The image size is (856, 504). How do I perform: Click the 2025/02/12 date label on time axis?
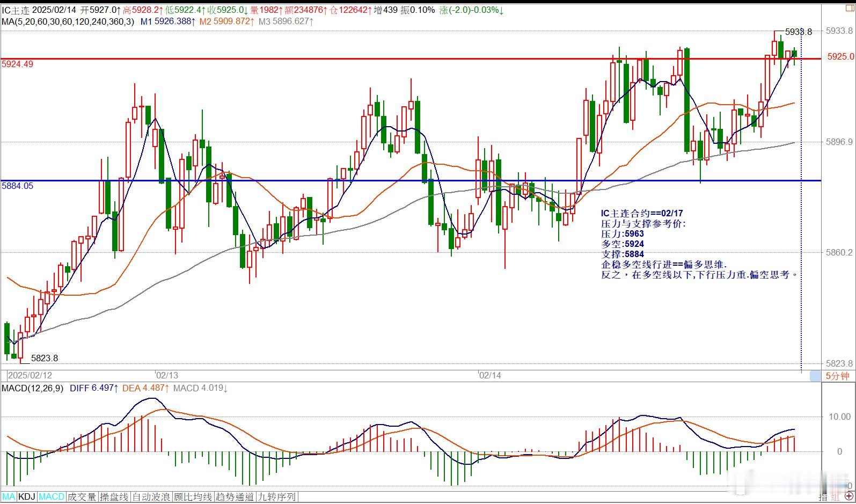[x=30, y=375]
